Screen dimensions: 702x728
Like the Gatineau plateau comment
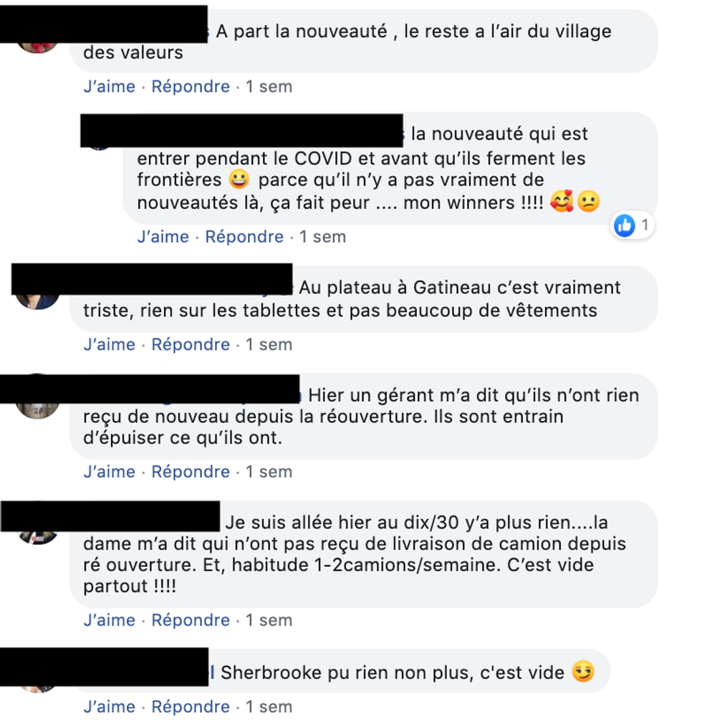pos(109,344)
